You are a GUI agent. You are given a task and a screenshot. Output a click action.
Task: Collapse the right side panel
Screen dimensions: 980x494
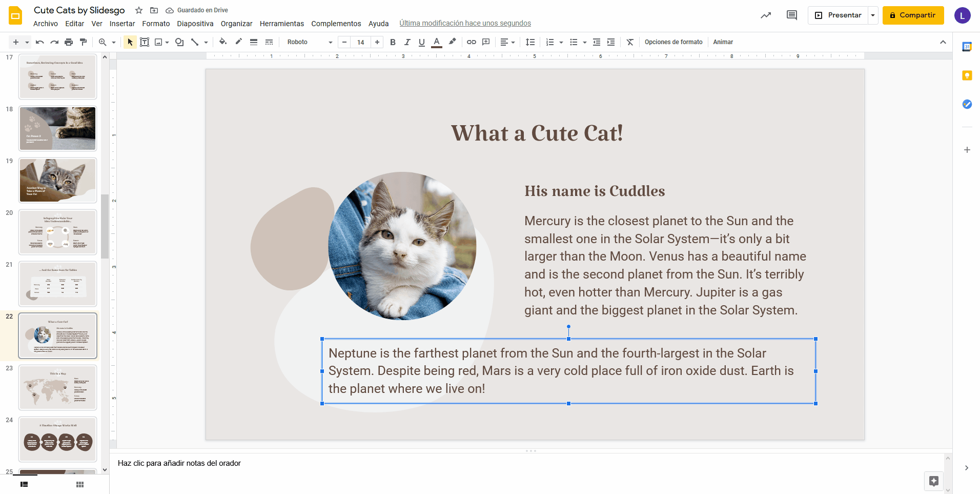pos(967,468)
